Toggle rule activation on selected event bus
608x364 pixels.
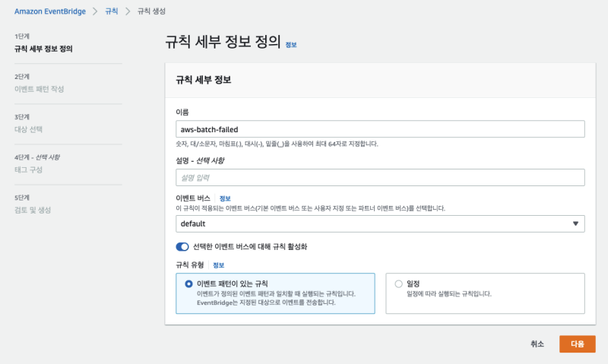[182, 247]
